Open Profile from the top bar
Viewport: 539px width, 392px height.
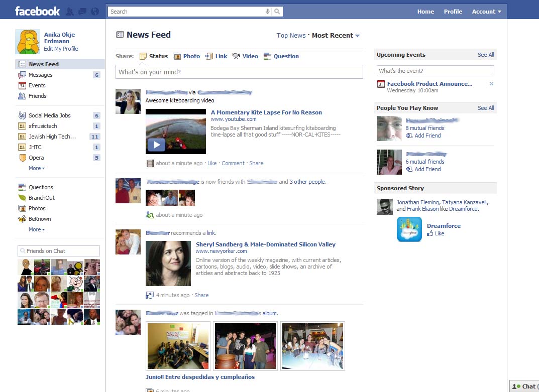pyautogui.click(x=453, y=12)
